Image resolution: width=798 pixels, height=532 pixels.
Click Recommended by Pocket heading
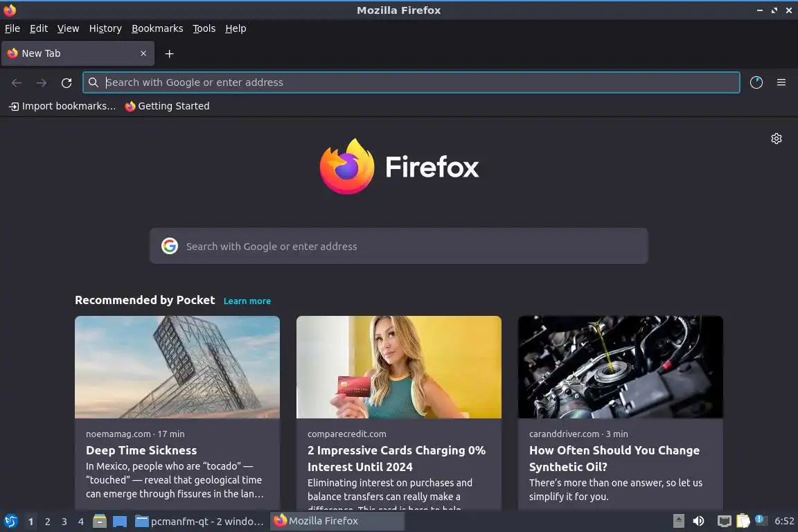pyautogui.click(x=145, y=300)
